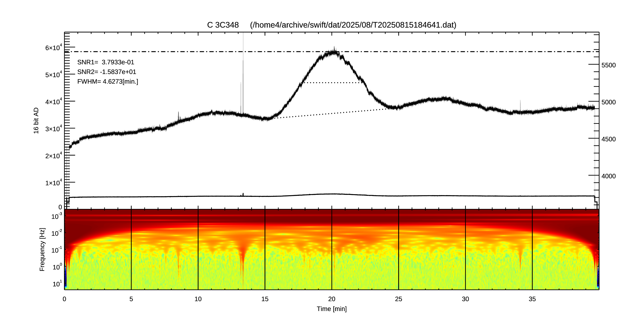Click the frequency tick label 10^-3
This screenshot has width=644, height=322.
[57, 216]
